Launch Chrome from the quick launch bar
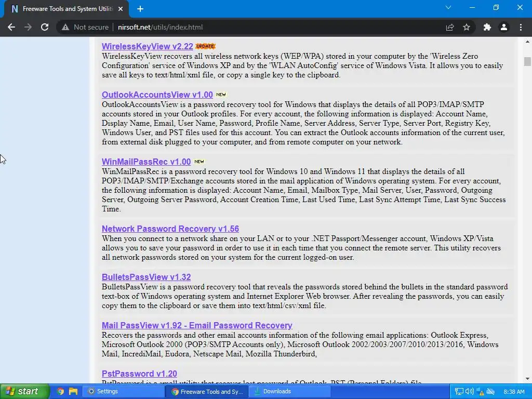 point(60,392)
